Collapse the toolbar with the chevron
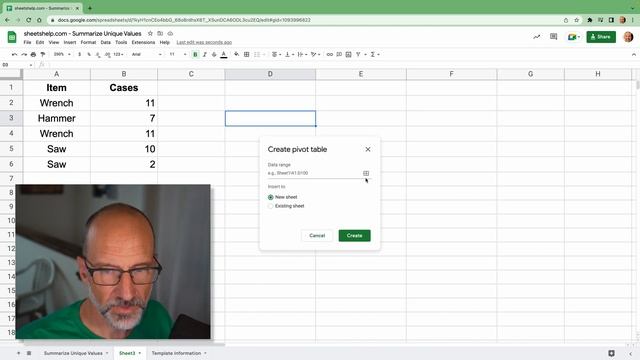640x360 pixels. click(x=633, y=54)
